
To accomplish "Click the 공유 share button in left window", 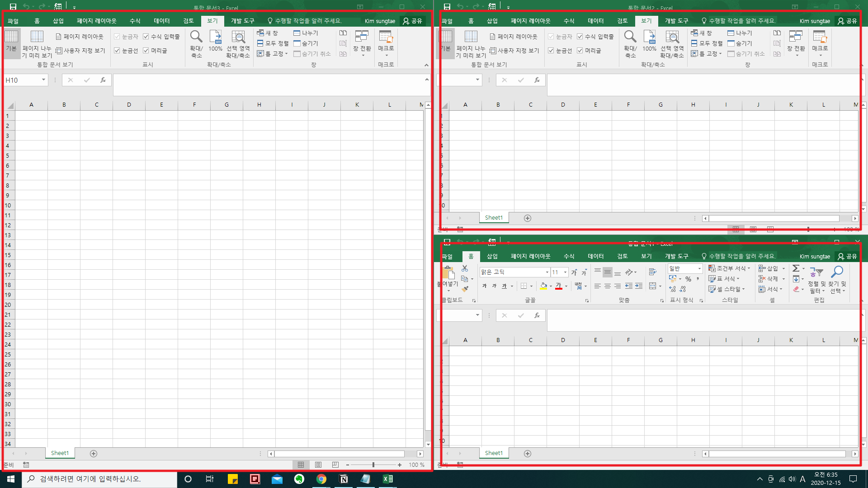I will [x=412, y=21].
